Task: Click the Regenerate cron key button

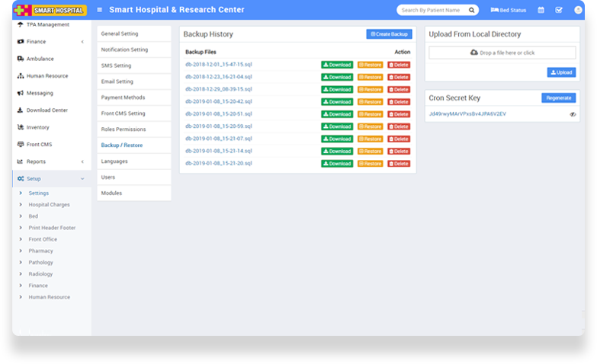Action: pyautogui.click(x=558, y=98)
